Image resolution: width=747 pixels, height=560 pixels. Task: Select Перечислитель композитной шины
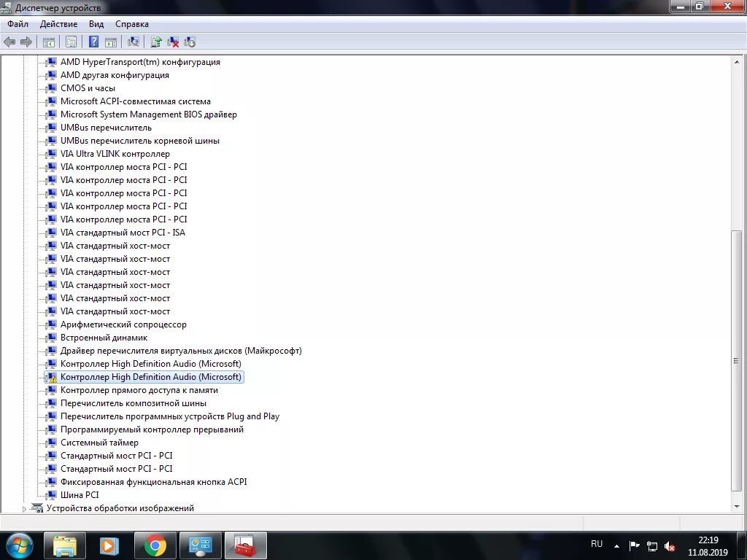[x=133, y=403]
